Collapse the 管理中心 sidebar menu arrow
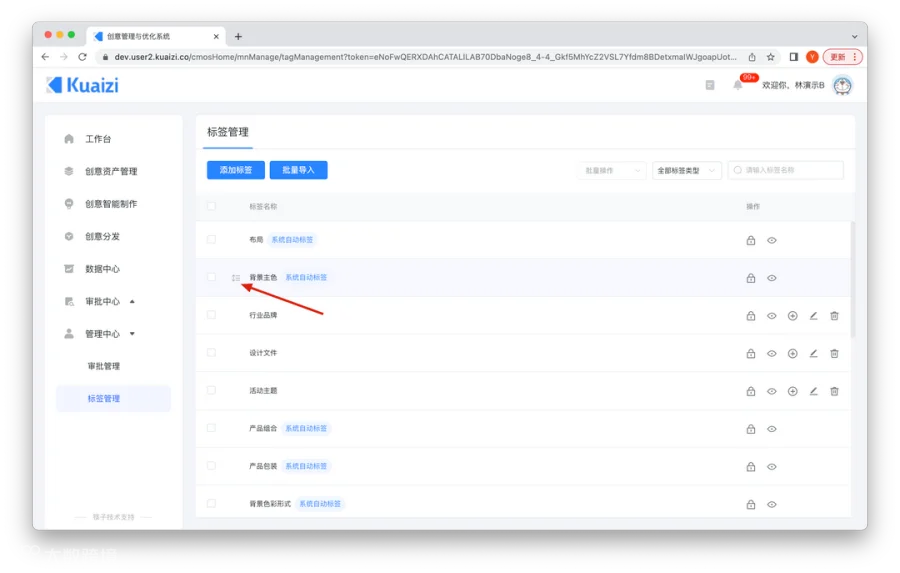The image size is (900, 573). click(x=133, y=334)
